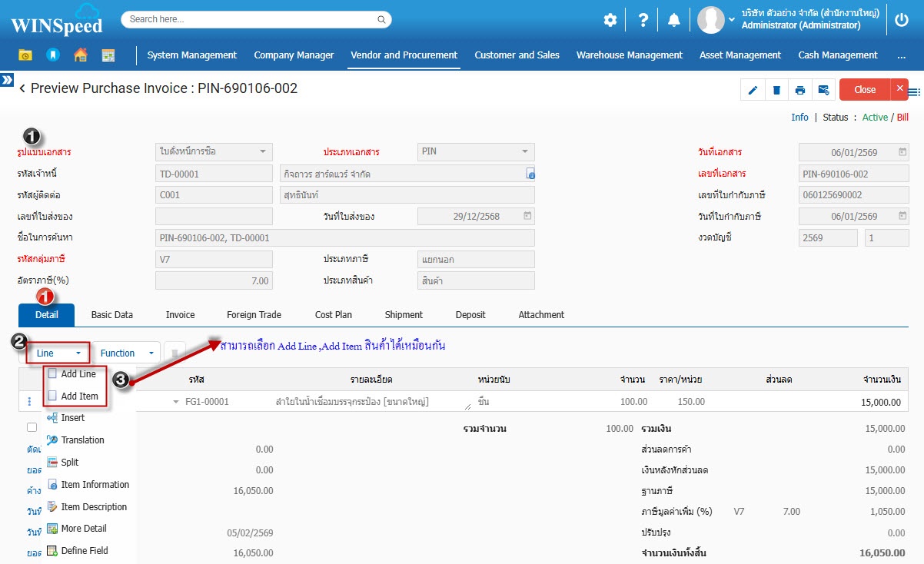Tick the checkbox below the item row
Image resolution: width=924 pixels, height=564 pixels.
point(32,427)
